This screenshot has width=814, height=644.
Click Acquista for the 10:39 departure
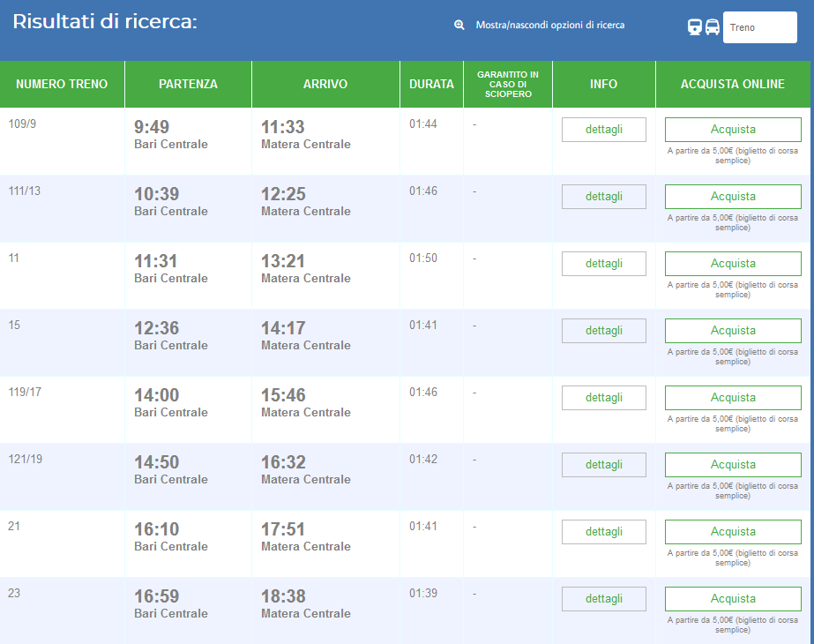tap(733, 197)
